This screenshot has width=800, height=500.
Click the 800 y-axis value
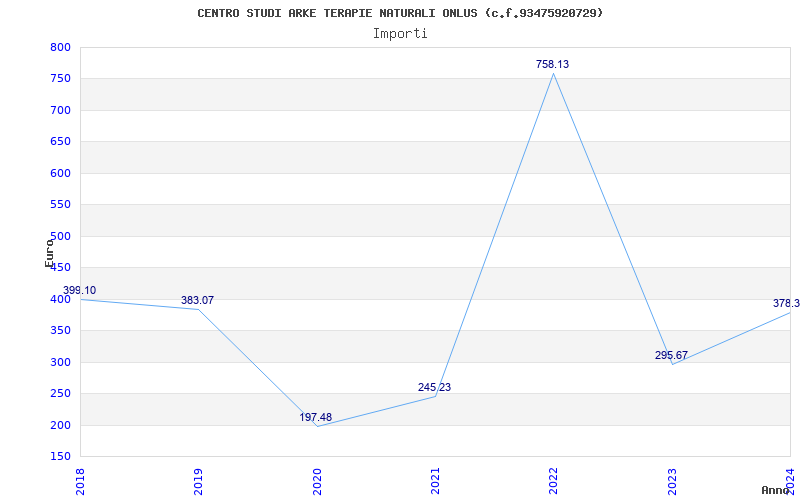click(60, 47)
